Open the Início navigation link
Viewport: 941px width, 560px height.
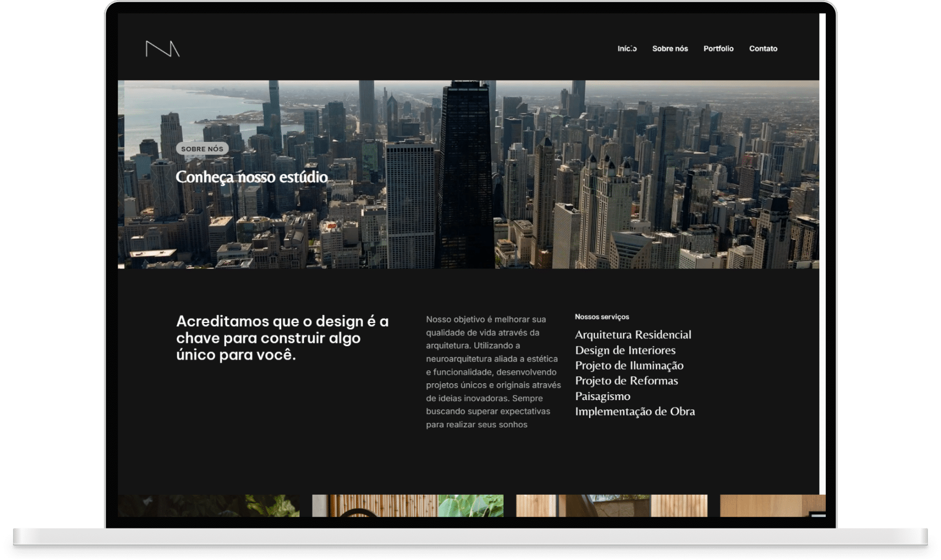[x=627, y=49]
